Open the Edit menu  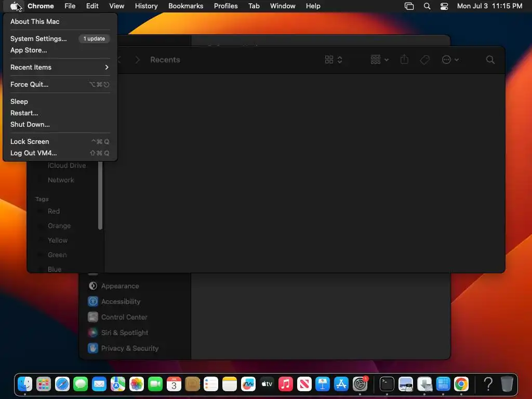pyautogui.click(x=92, y=6)
